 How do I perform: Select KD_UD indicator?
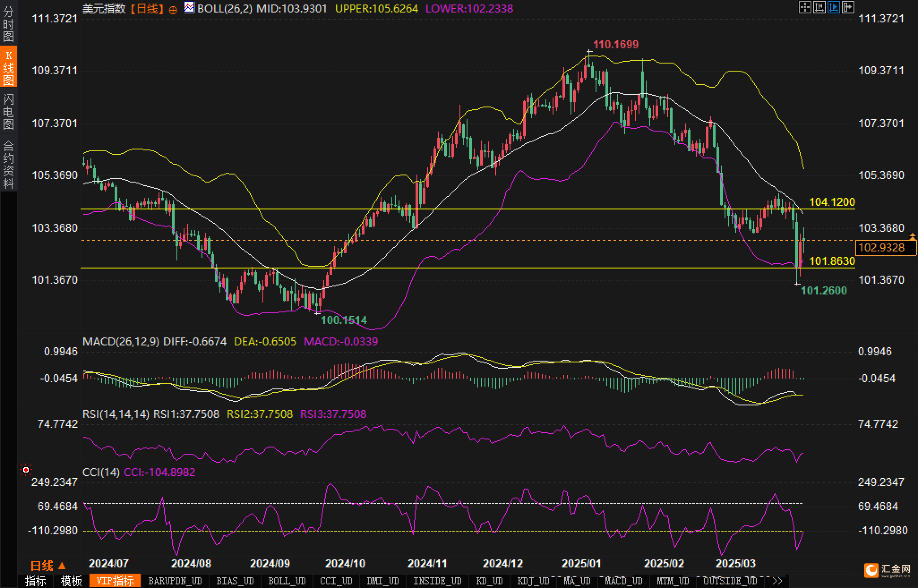point(490,581)
